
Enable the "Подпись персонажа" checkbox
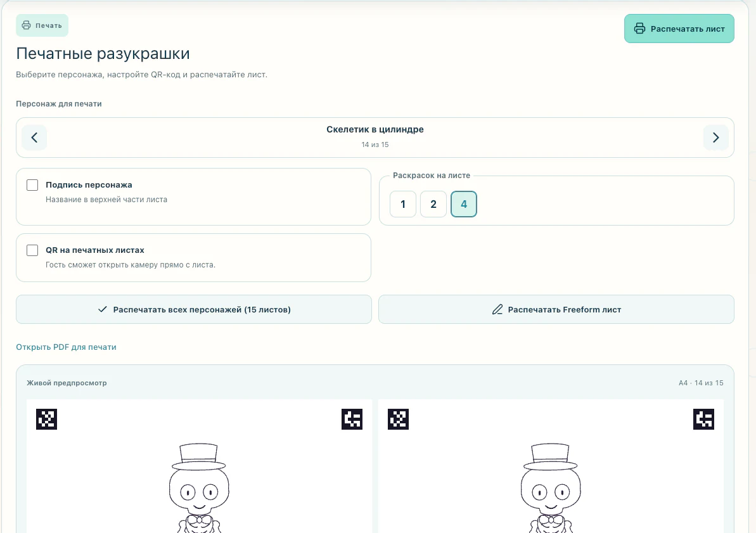[x=32, y=184]
